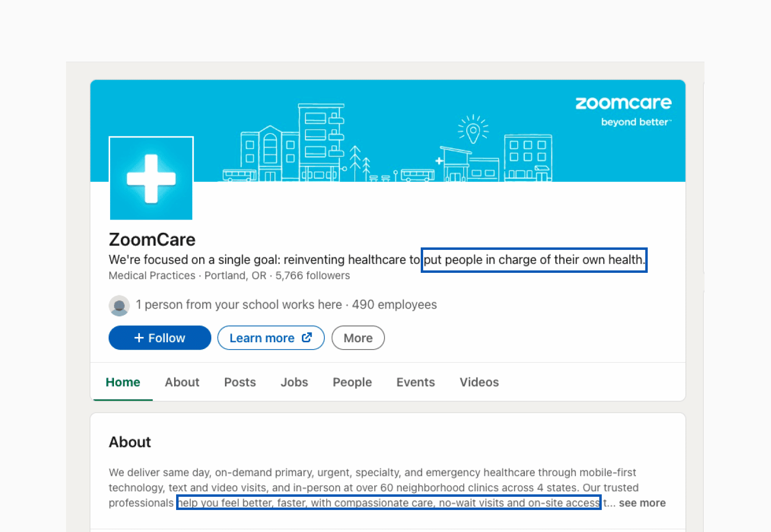
Task: Open the Learn more external link
Action: point(271,338)
